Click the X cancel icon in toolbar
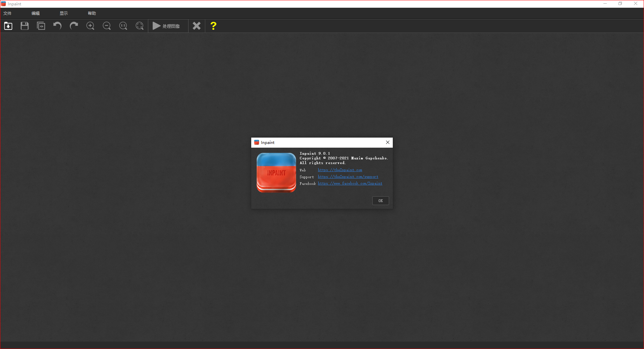Screen dimensions: 644x349 pos(197,26)
